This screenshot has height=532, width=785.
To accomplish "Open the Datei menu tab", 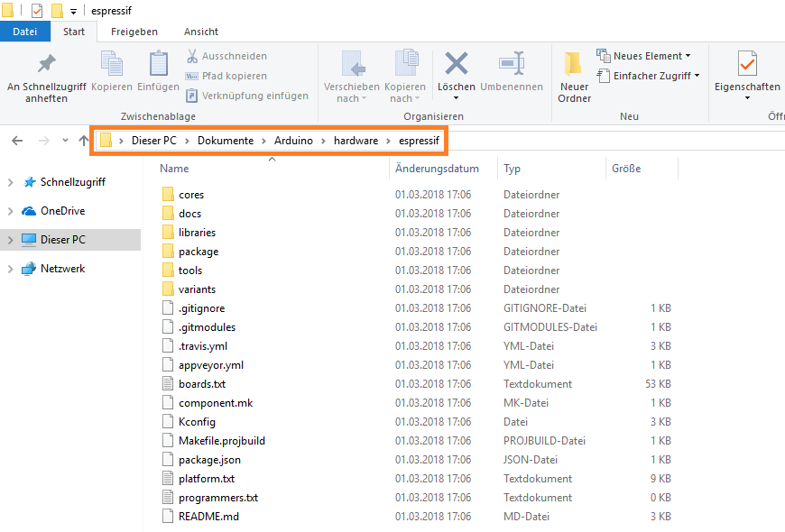I will (x=25, y=32).
